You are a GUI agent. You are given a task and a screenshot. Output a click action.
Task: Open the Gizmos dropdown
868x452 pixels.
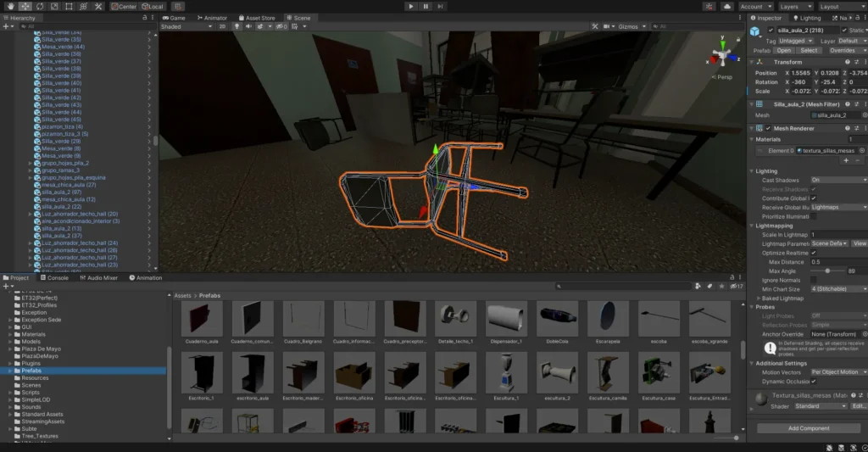(632, 26)
